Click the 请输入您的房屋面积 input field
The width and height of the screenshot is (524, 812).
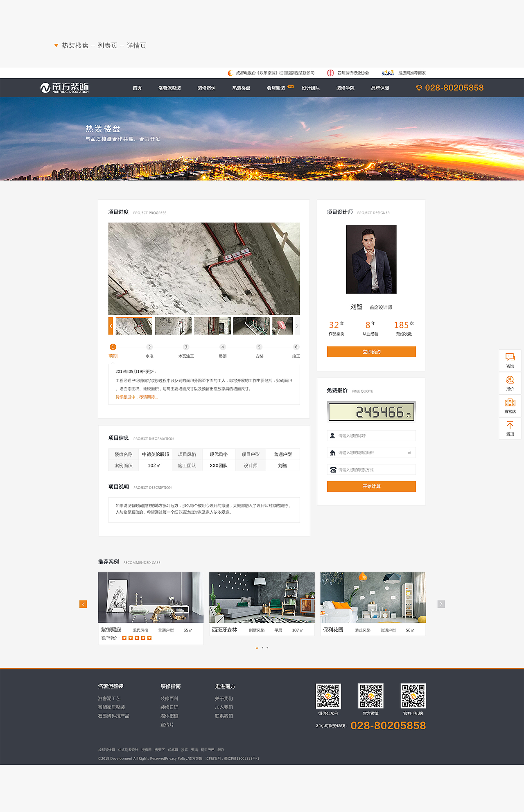(x=371, y=453)
